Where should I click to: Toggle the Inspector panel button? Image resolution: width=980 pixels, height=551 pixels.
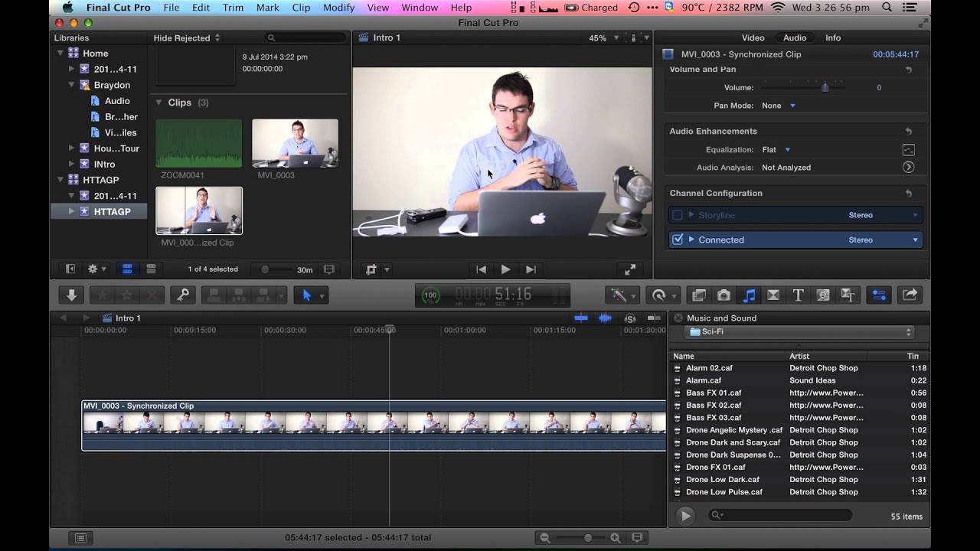pyautogui.click(x=879, y=295)
